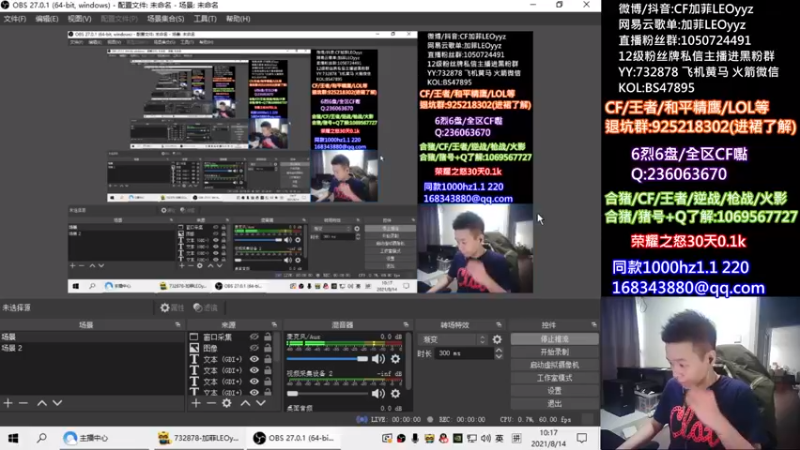Select 场景 2 in the scenes list
Image resolution: width=800 pixels, height=450 pixels.
tap(92, 348)
